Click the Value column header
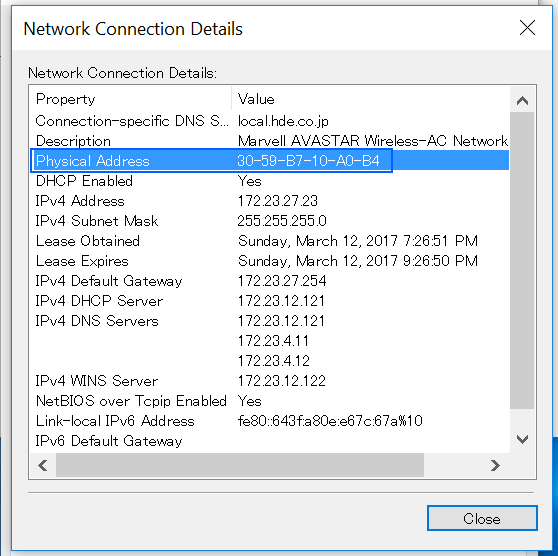This screenshot has width=558, height=556. tap(370, 99)
